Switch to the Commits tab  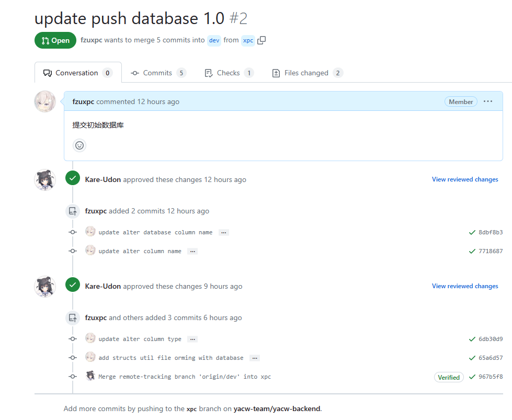[158, 73]
